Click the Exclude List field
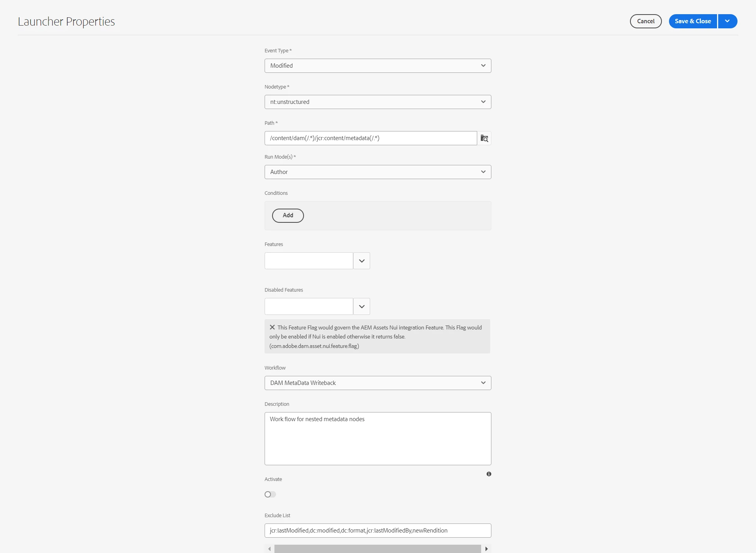756x553 pixels. click(x=378, y=531)
